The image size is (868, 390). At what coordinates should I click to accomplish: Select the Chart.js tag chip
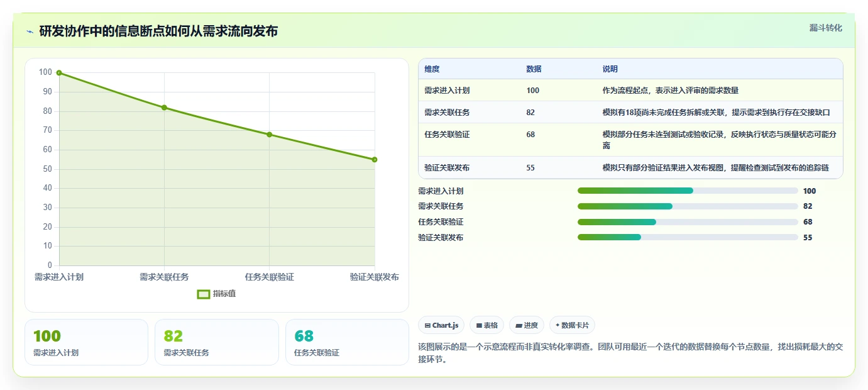(x=441, y=325)
